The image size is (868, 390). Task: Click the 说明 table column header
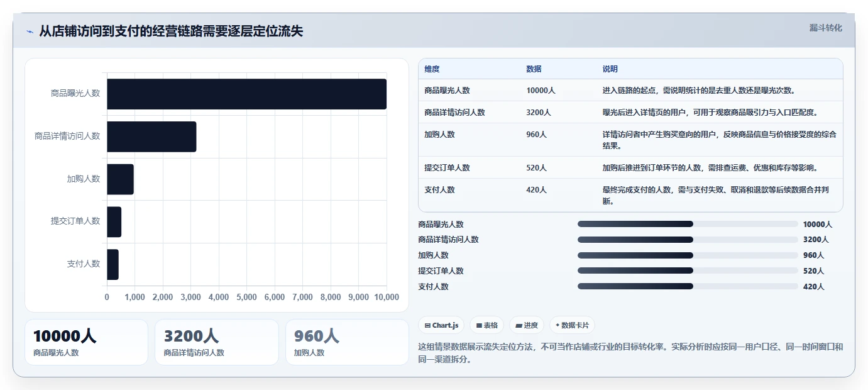coord(610,69)
